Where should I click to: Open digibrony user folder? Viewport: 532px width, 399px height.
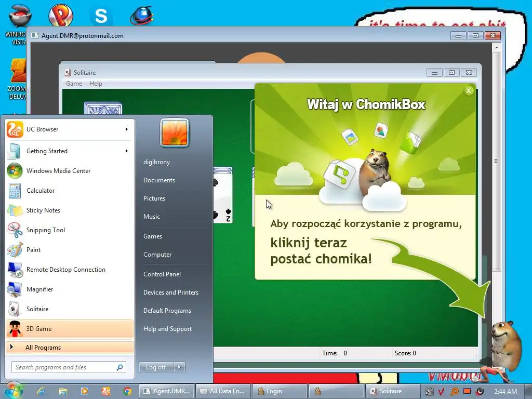click(157, 162)
